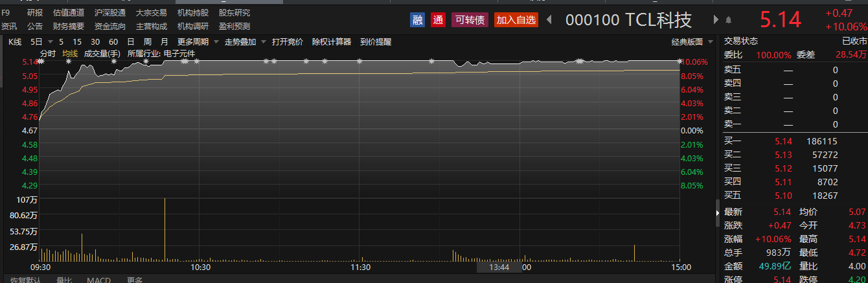Open 盈利预测 earnings forecast
The height and width of the screenshot is (283, 868).
(x=234, y=26)
